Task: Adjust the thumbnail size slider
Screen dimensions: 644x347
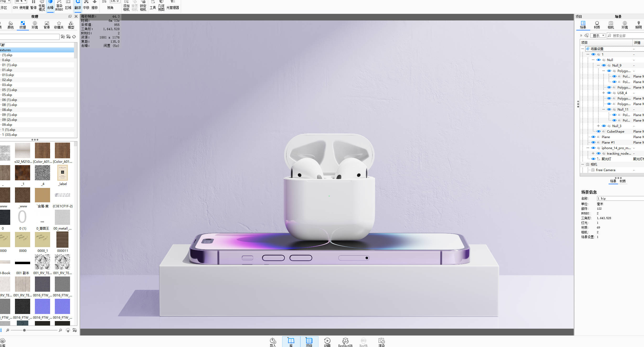Action: tap(24, 330)
